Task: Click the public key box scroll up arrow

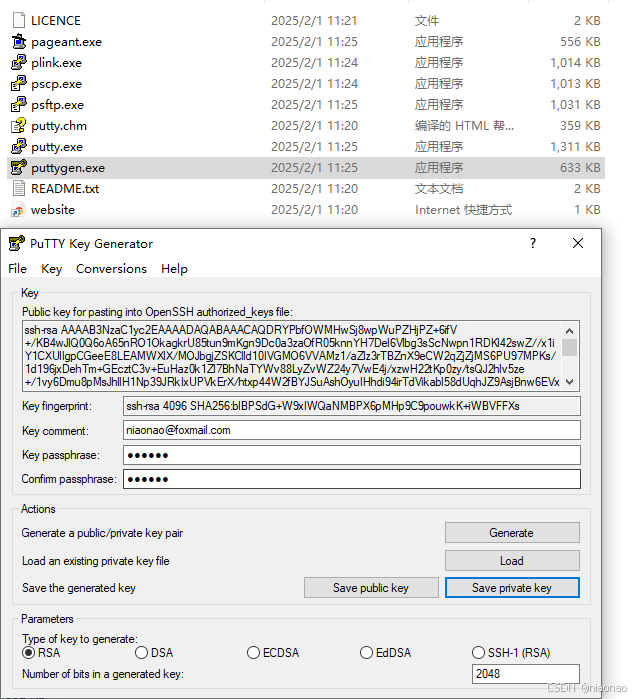Action: tap(569, 331)
